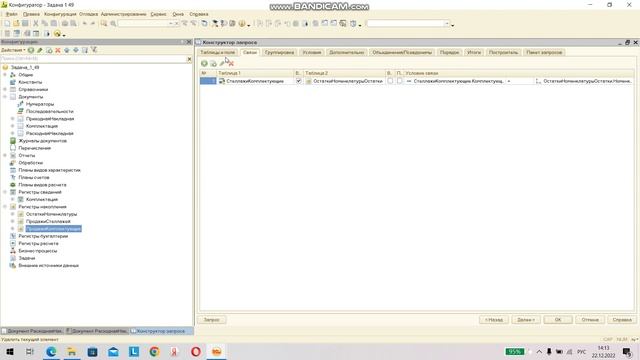This screenshot has height=360, width=640.
Task: Expand the ПриходнаяНакладная document node
Action: [x=13, y=119]
